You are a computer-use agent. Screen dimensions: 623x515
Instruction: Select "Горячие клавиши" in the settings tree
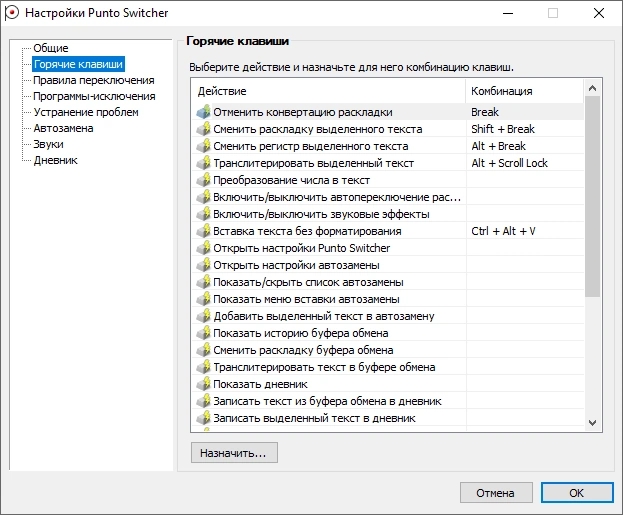pos(78,64)
